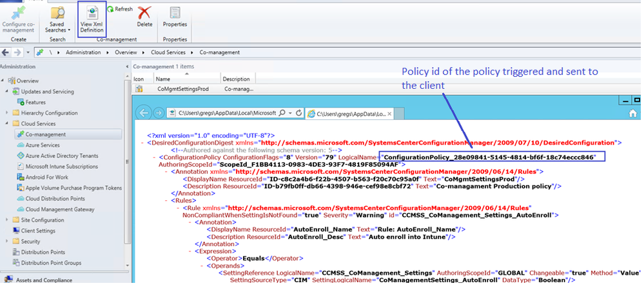Open the Saved Searches dropdown
This screenshot has width=644, height=288.
(57, 20)
